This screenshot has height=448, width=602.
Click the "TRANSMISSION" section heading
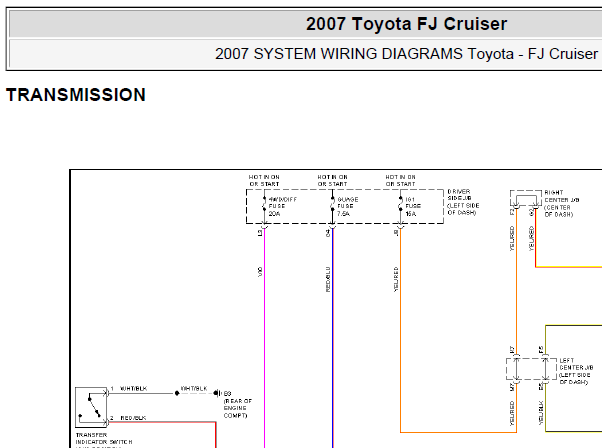click(x=76, y=95)
